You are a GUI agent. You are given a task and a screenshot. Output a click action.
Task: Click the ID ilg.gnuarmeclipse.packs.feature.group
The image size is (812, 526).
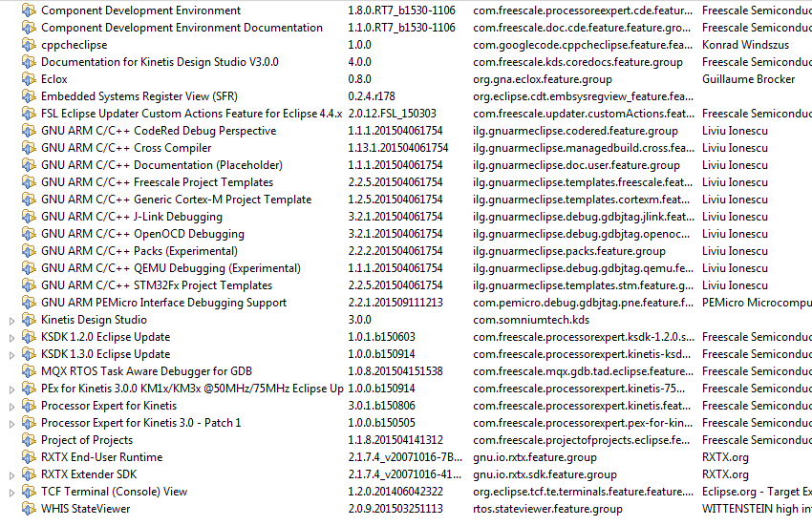[569, 251]
